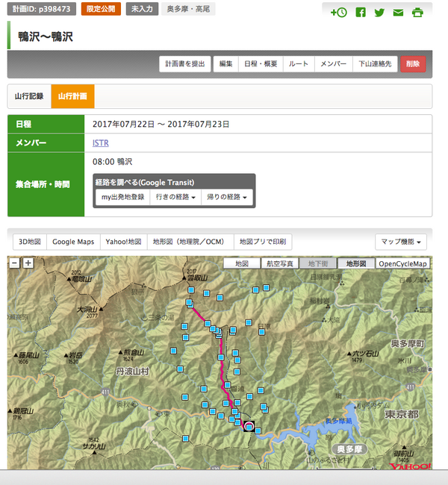
Task: Select the 山行計画 tab
Action: [72, 96]
